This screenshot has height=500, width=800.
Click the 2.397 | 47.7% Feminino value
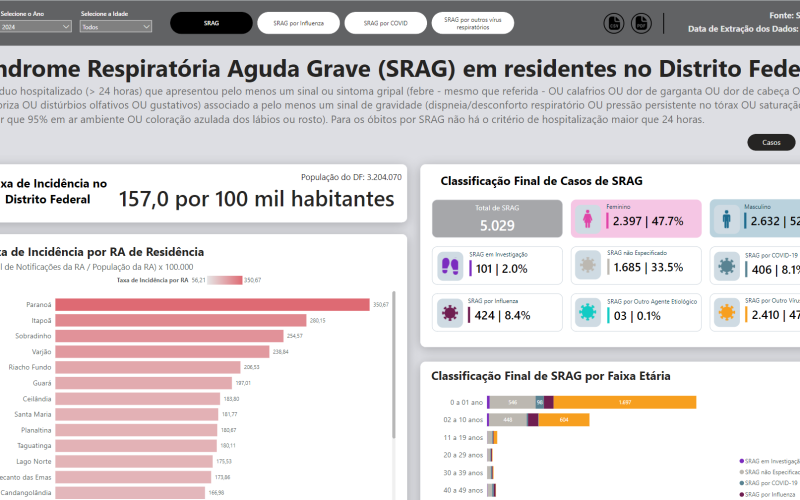click(x=648, y=221)
